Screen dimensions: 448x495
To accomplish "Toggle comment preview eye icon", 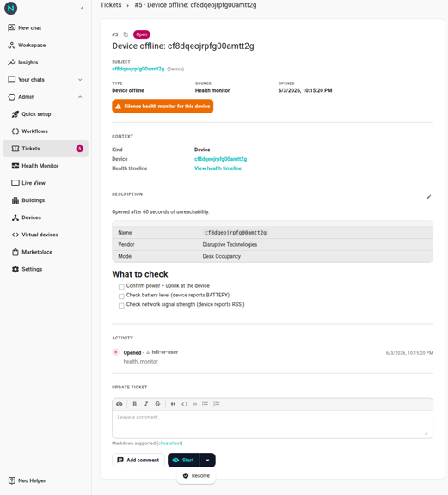I will 120,404.
